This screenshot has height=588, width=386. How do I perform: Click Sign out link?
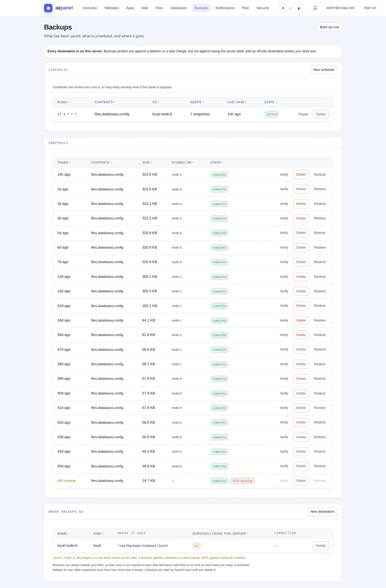click(370, 8)
